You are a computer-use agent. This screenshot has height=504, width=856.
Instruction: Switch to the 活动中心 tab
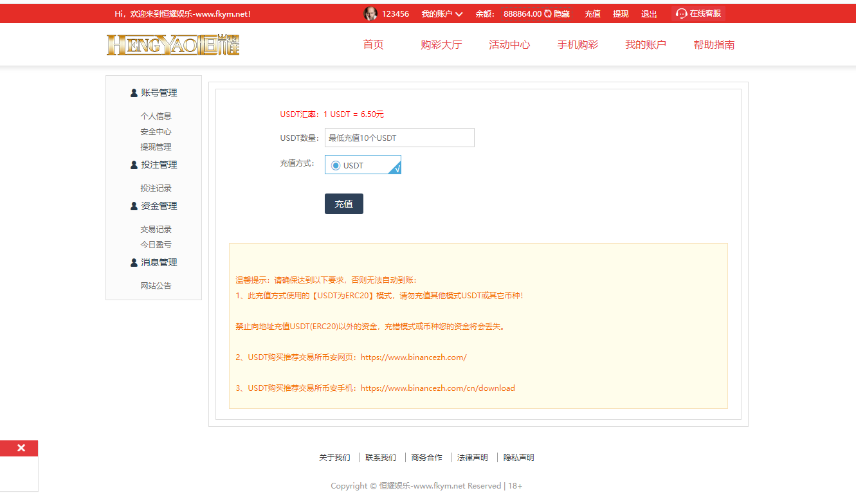point(509,44)
